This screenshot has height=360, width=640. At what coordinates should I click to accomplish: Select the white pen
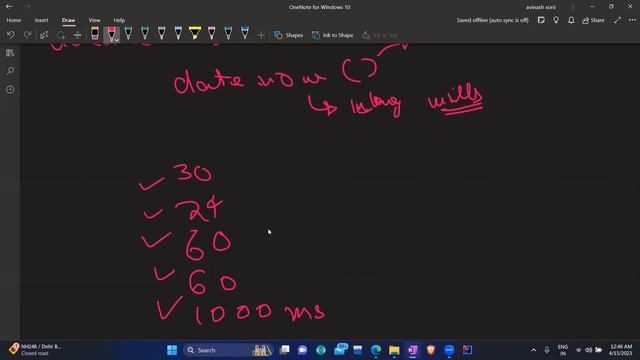point(162,33)
